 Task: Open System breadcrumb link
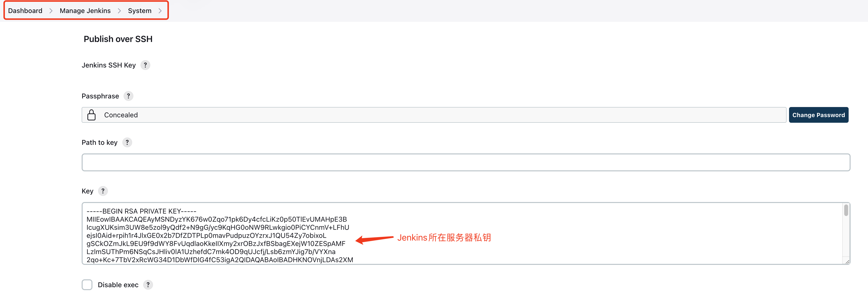click(140, 11)
